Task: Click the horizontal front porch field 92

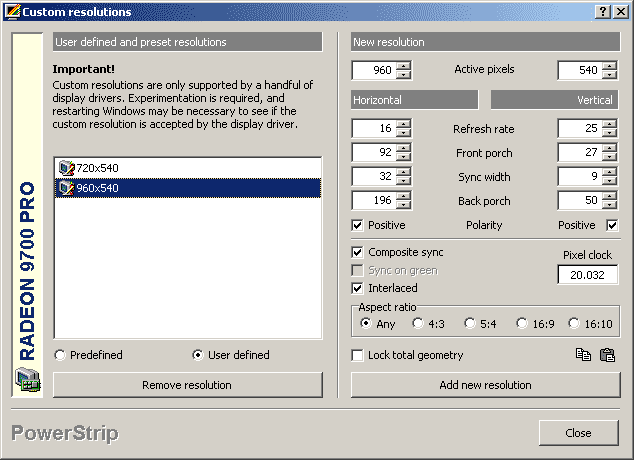Action: point(374,152)
